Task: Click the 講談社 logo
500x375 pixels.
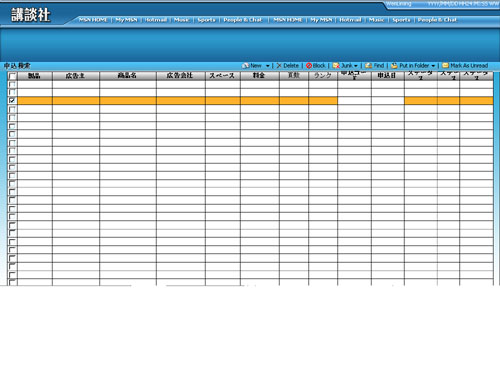Action: coord(31,15)
